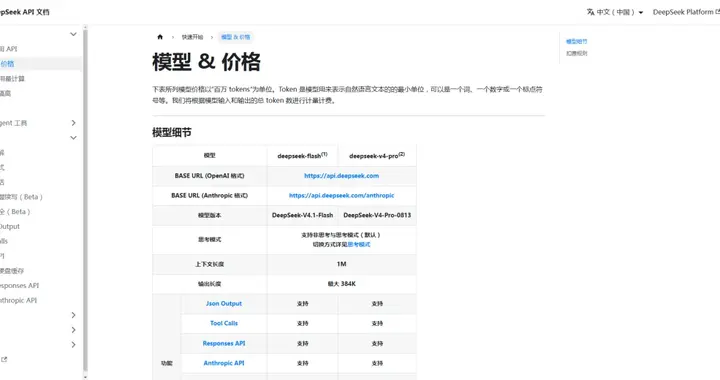Go to 快速开始 in the breadcrumb
Image resolution: width=720 pixels, height=380 pixels.
click(x=192, y=37)
